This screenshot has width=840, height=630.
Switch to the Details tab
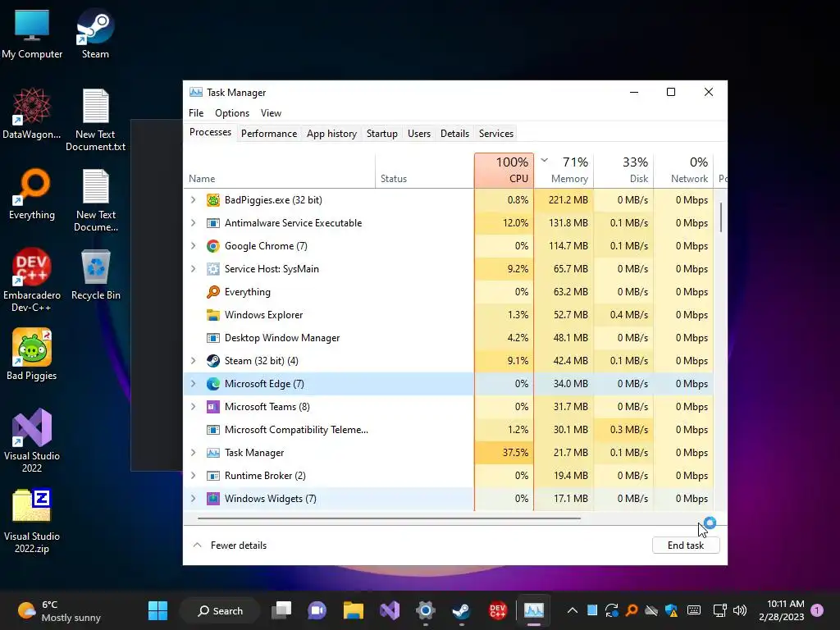pos(454,134)
